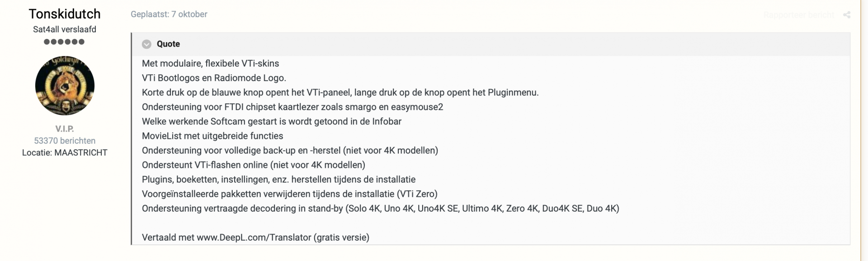Open the DeepL Translator link
The width and height of the screenshot is (868, 261).
(x=254, y=237)
